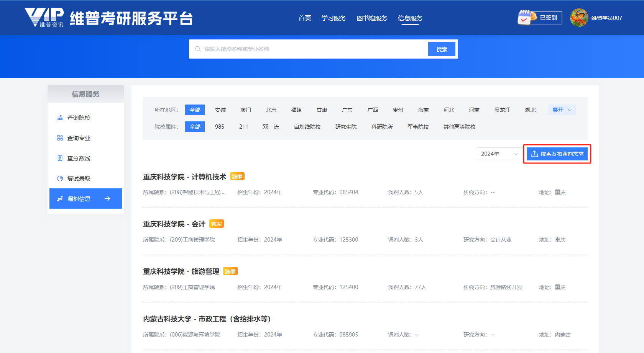Open the user avatar picture
The image size is (644, 353).
pos(579,18)
